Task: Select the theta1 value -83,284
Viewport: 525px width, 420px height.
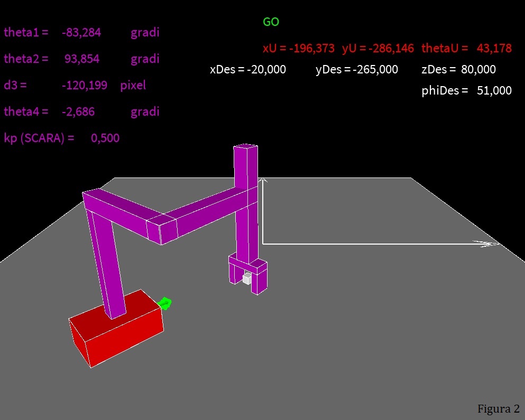Action: (81, 33)
